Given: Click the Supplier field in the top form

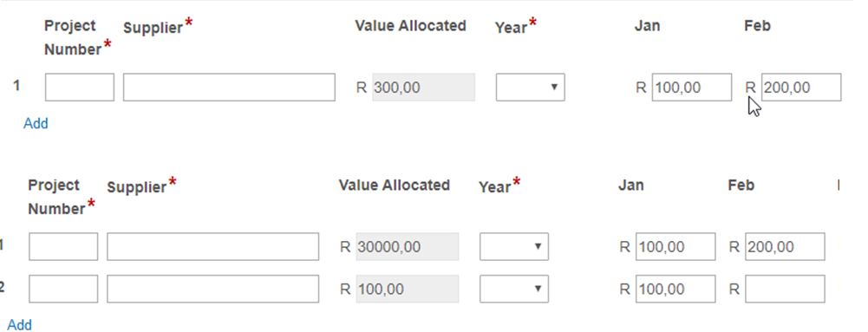Looking at the screenshot, I should click(229, 88).
